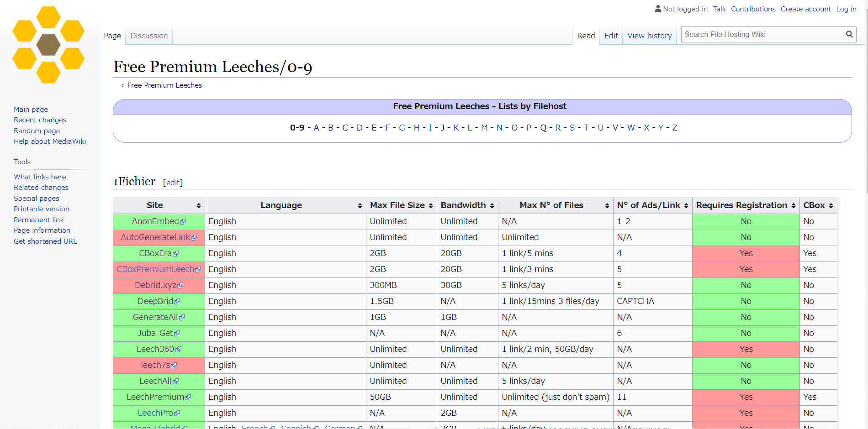This screenshot has width=868, height=429.
Task: Click the Not logged in user icon
Action: tap(658, 9)
